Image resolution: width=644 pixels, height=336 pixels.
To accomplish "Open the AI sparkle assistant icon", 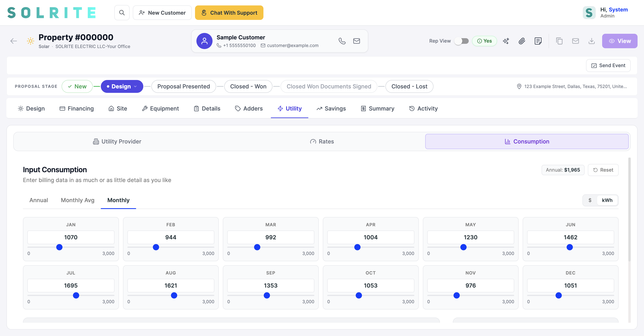I will pos(506,41).
